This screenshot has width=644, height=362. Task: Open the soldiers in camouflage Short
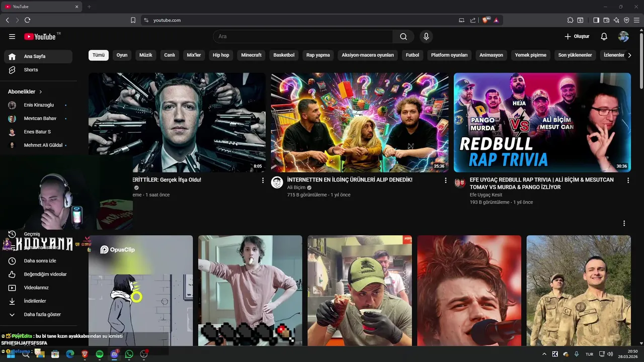pos(579,291)
